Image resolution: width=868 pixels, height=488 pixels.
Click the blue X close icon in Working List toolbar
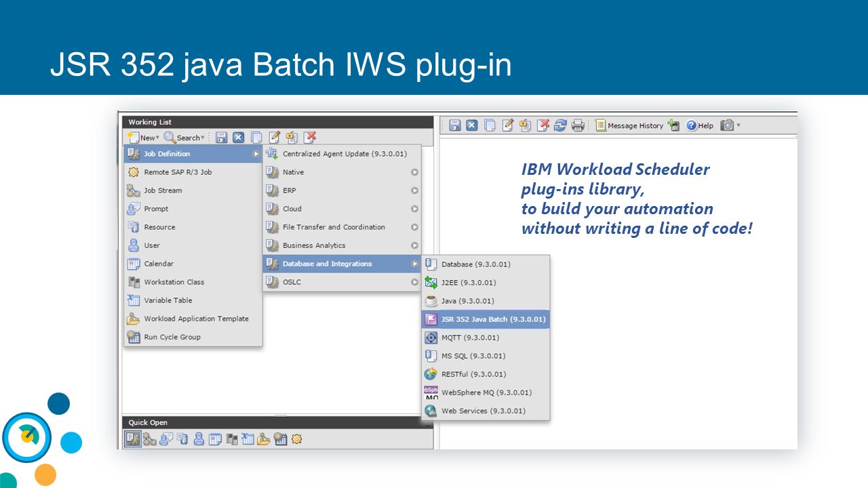tap(239, 138)
